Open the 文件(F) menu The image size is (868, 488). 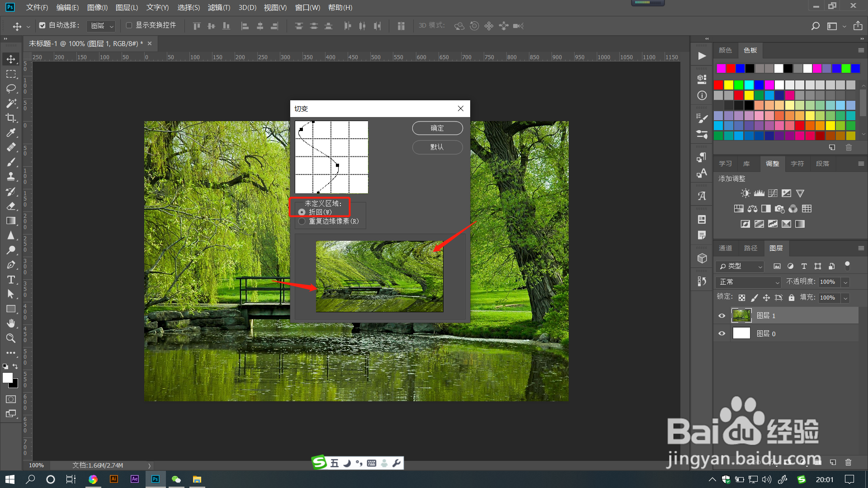pyautogui.click(x=37, y=8)
